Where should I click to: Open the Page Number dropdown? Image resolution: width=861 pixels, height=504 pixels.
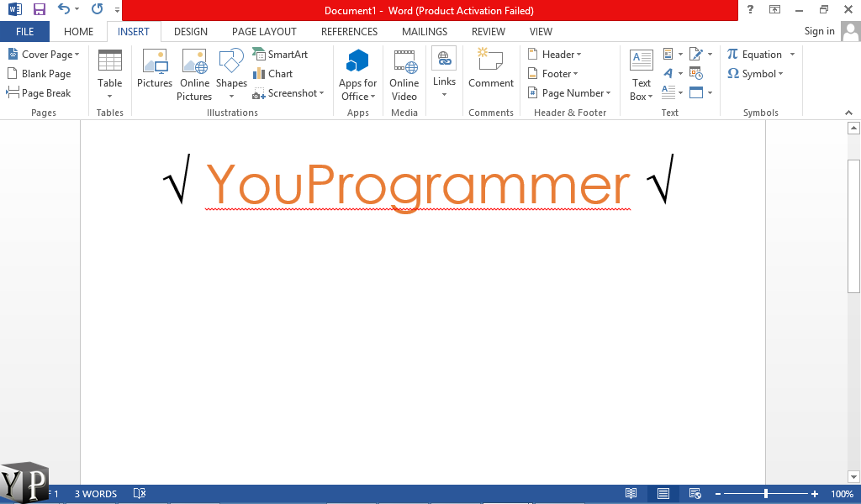pos(569,93)
